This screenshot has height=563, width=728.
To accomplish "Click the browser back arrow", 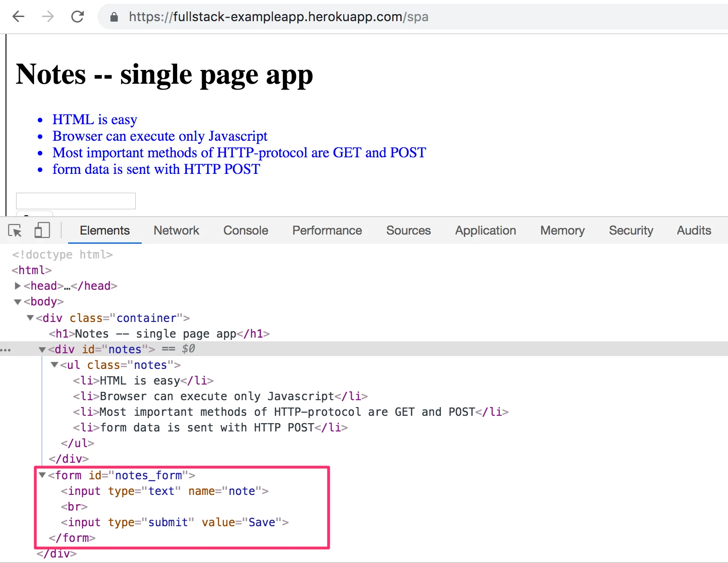I will [18, 17].
